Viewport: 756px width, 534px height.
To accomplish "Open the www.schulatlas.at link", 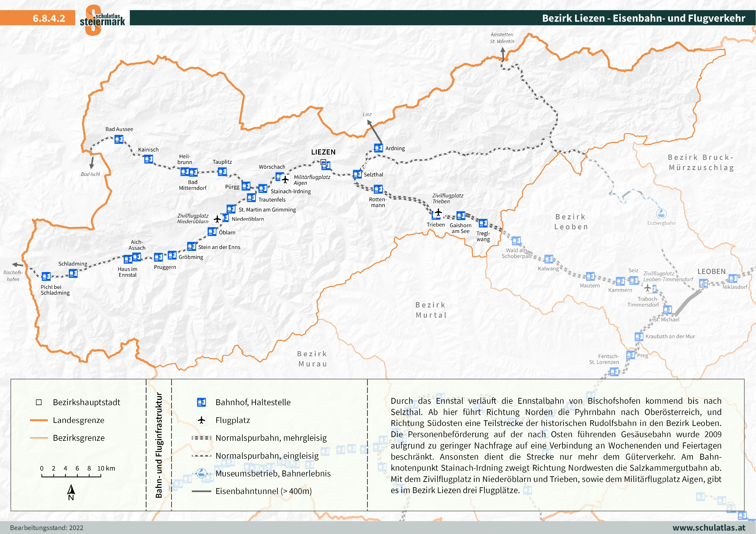I will (709, 527).
